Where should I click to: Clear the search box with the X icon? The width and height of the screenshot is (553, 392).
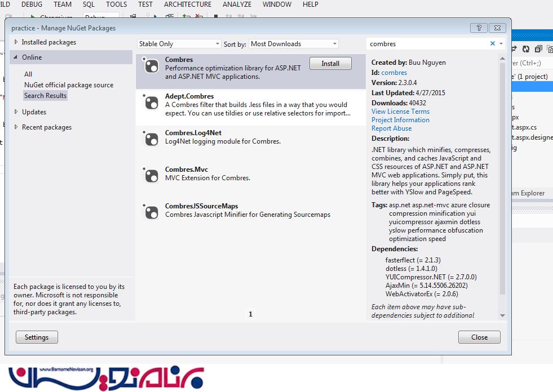[x=492, y=44]
